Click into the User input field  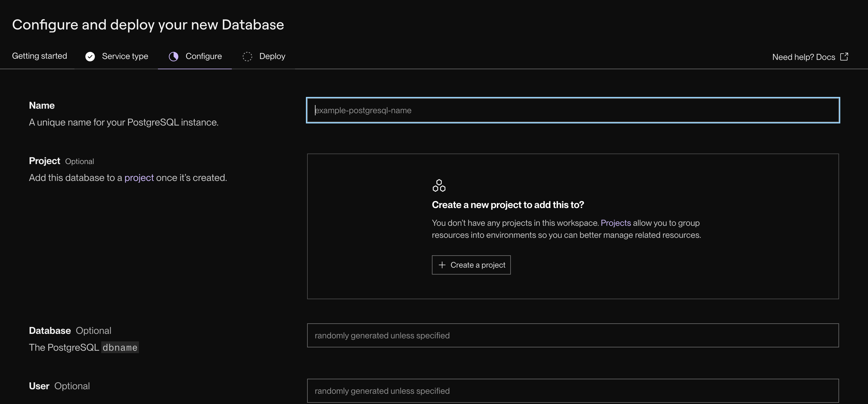click(573, 391)
